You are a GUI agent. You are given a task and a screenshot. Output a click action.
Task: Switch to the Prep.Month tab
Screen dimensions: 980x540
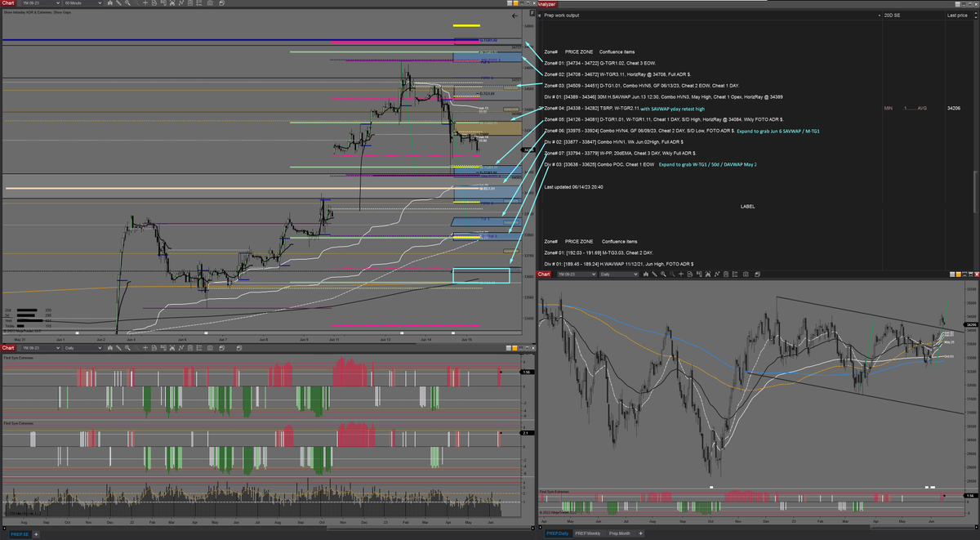pos(621,533)
